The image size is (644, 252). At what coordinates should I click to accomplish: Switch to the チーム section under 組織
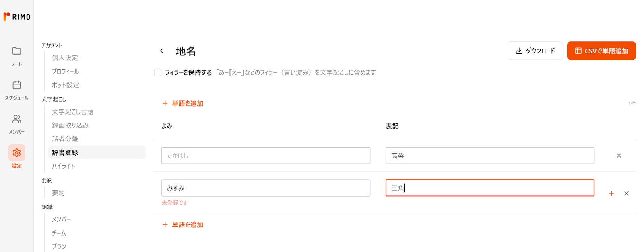coord(58,233)
